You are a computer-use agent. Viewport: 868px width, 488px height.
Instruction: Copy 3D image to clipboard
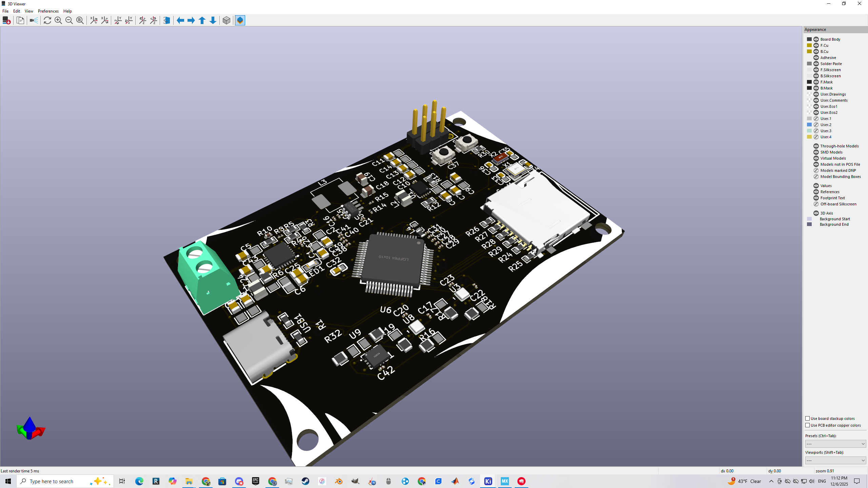[20, 20]
